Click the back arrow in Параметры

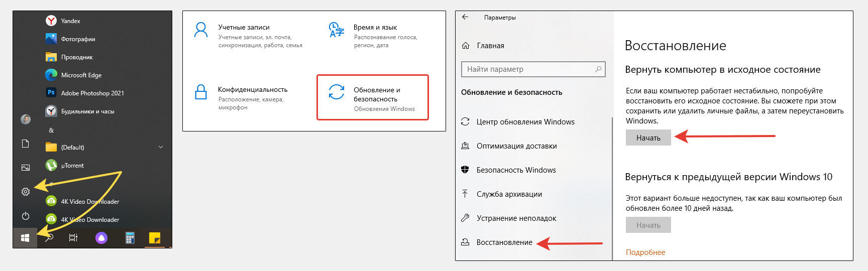click(465, 17)
